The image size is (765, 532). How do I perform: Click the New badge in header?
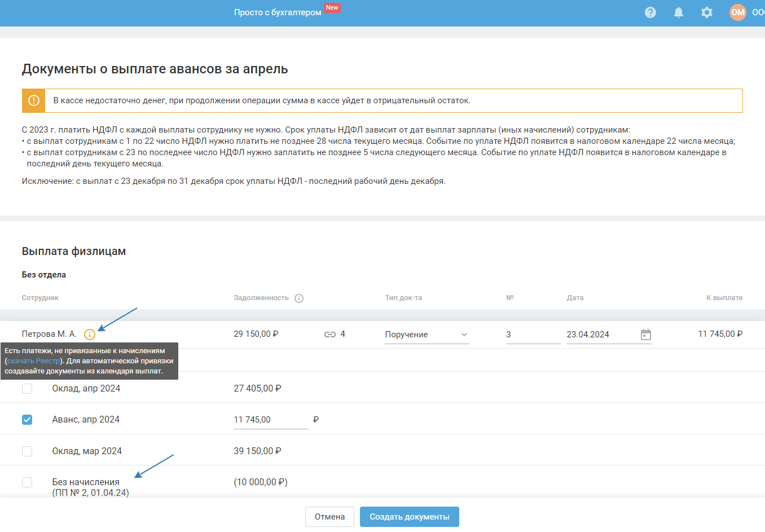tap(332, 8)
